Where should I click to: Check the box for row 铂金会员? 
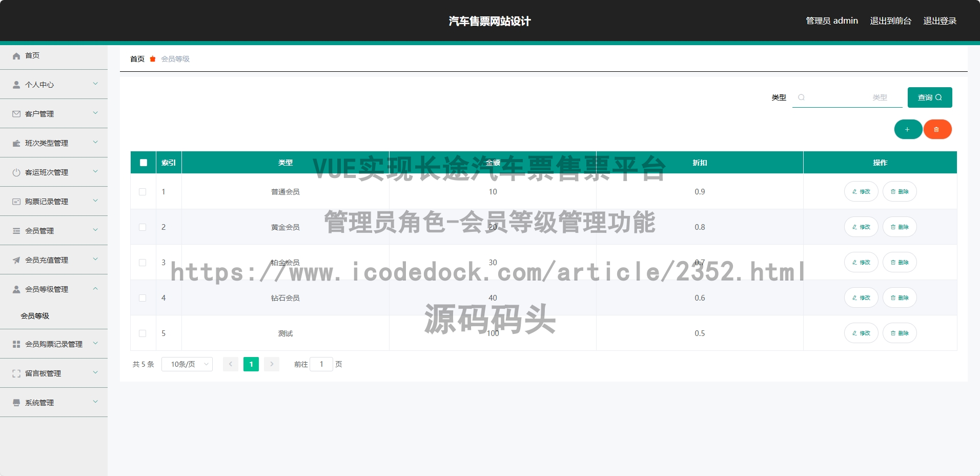click(x=142, y=263)
